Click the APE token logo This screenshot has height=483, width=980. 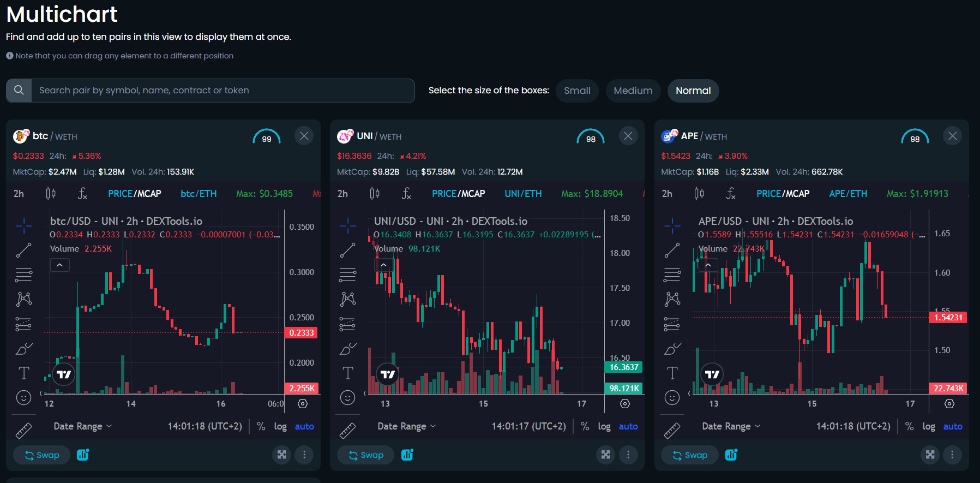coord(669,136)
